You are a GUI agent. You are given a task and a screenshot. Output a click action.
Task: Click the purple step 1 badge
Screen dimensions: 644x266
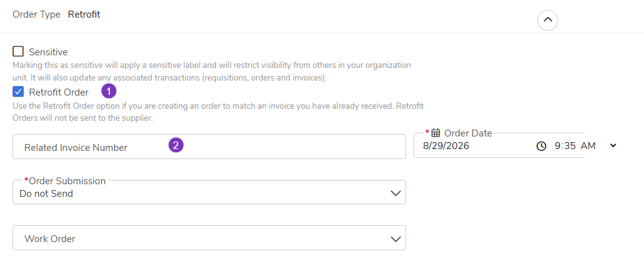click(109, 91)
